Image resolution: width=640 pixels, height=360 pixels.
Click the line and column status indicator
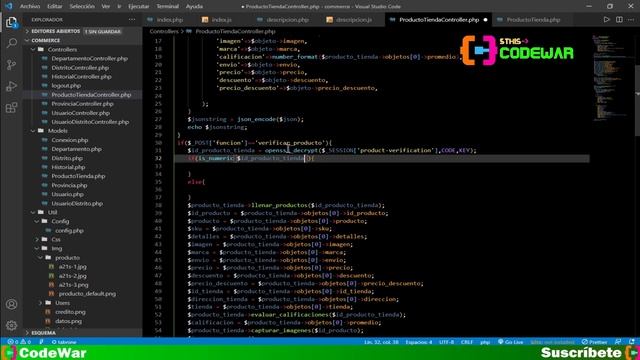point(381,342)
